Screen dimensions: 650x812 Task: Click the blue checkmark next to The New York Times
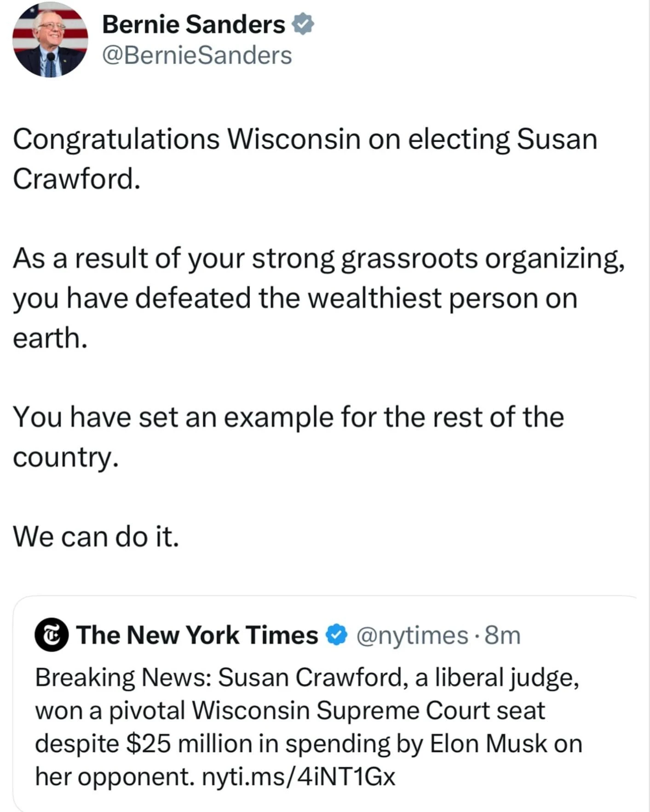[336, 635]
